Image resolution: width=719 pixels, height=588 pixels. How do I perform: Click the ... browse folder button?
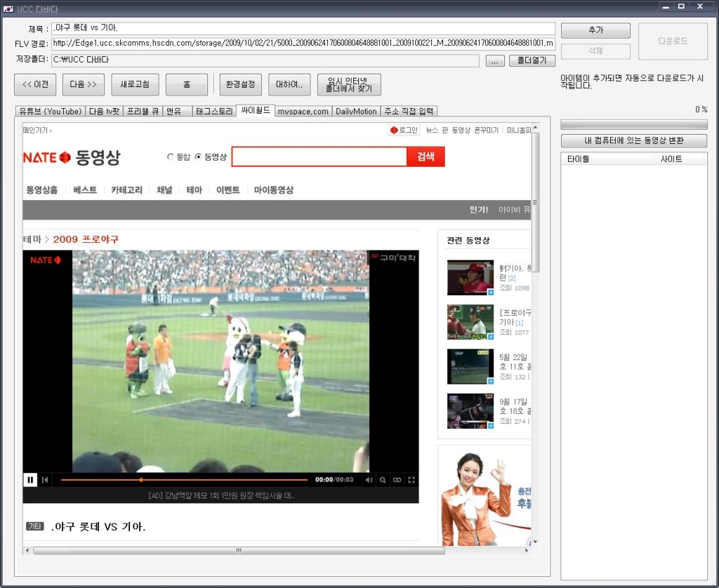click(495, 60)
